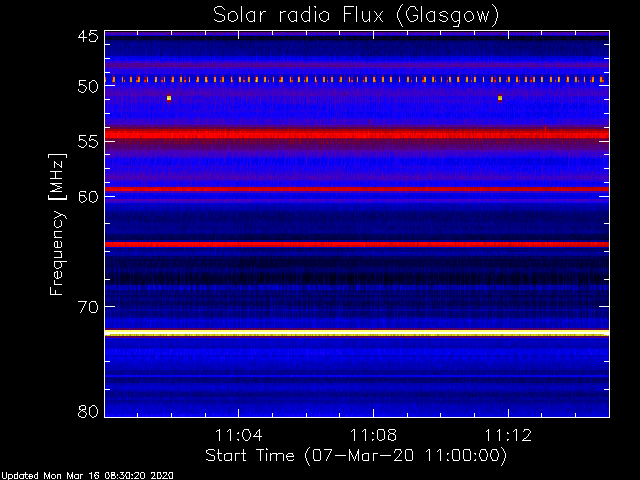Click the "Frequency [MHz]" axis label
The height and width of the screenshot is (480, 640).
tap(57, 224)
